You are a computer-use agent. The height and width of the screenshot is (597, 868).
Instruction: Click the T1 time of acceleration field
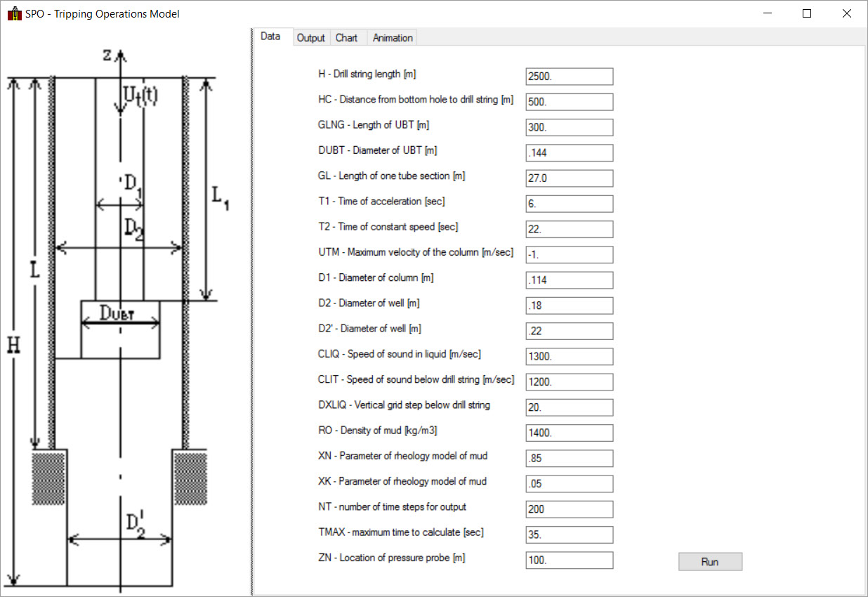(569, 204)
